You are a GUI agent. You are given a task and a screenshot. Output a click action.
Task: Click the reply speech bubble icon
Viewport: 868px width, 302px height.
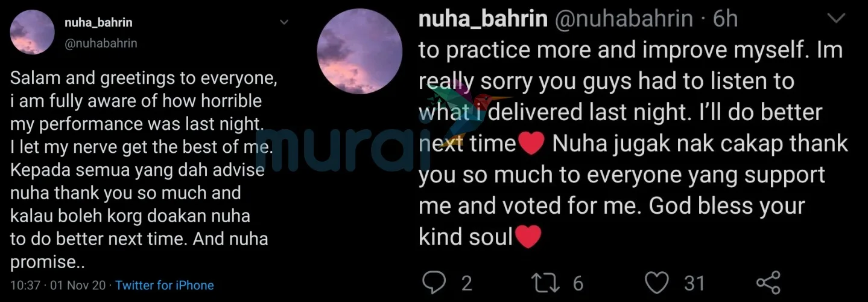(x=433, y=282)
